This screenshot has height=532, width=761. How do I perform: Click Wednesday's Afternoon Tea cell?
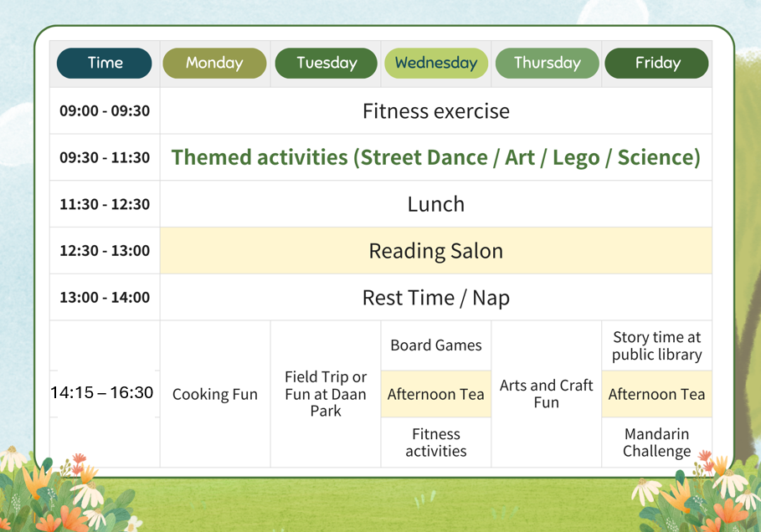click(436, 394)
